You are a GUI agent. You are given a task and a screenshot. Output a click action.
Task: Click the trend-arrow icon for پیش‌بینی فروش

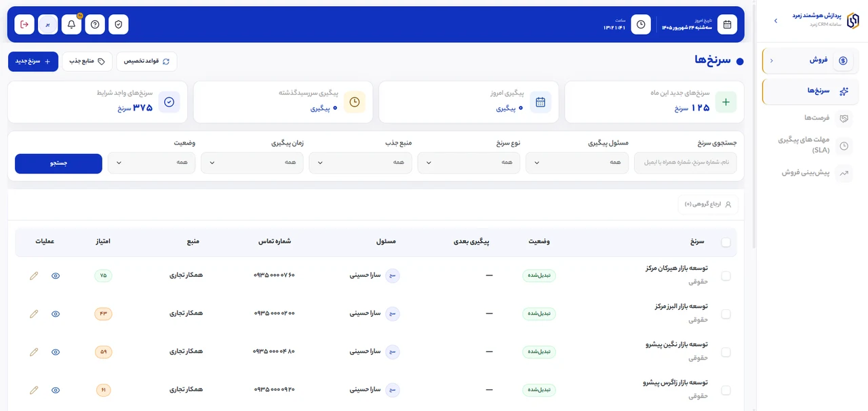[844, 173]
